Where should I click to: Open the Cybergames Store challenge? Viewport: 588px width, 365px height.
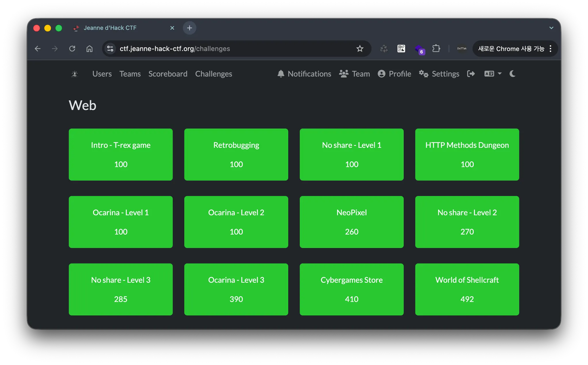tap(351, 289)
